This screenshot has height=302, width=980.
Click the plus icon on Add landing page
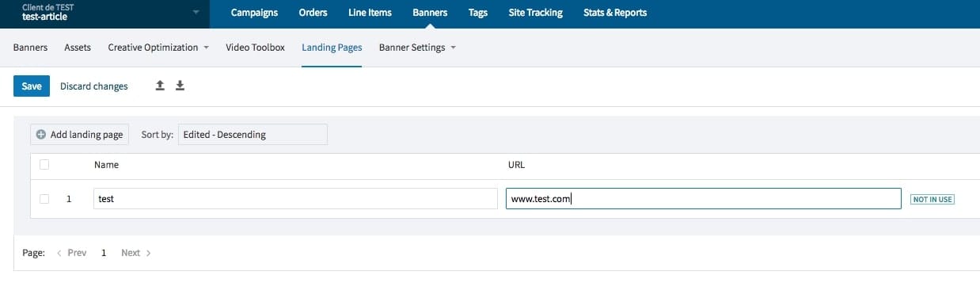point(41,135)
